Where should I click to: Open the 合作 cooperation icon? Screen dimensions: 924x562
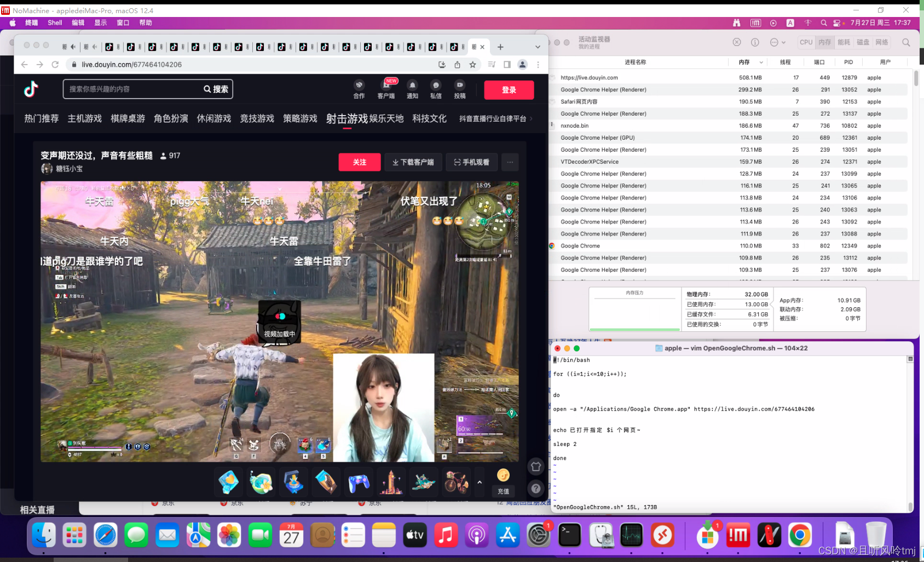(359, 89)
